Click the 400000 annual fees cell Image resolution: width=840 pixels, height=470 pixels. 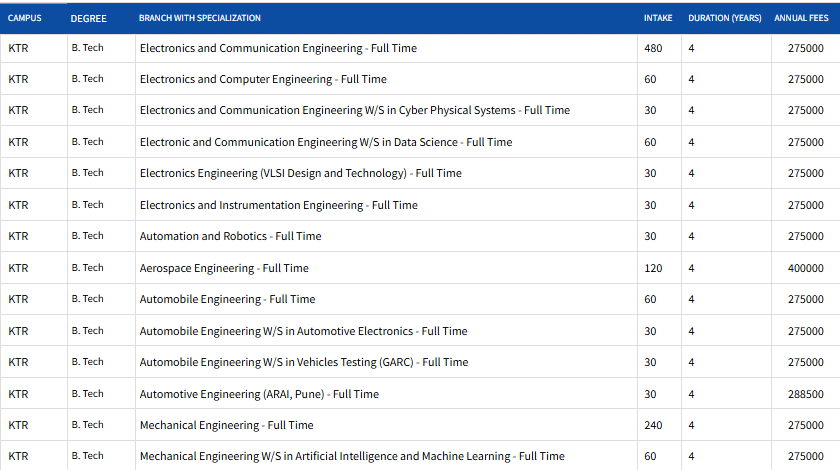806,268
